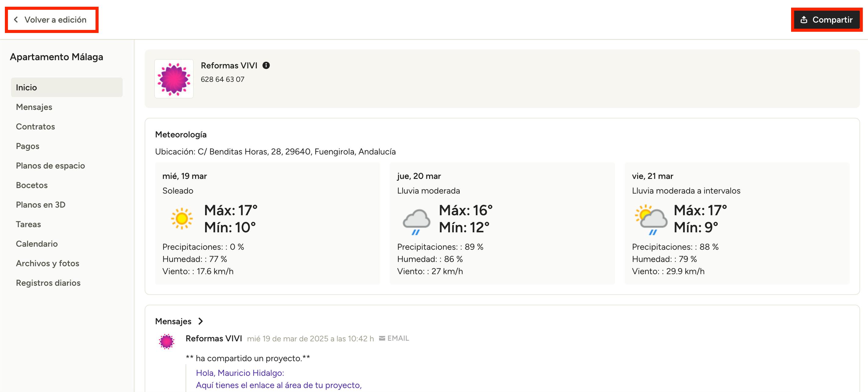Open Contratos in the sidebar
Image resolution: width=868 pixels, height=392 pixels.
click(x=35, y=126)
